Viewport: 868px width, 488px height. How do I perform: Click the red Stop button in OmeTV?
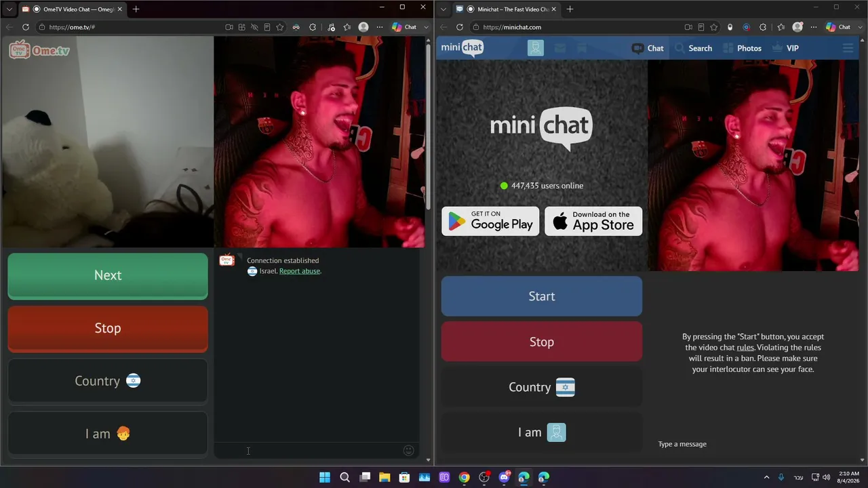click(108, 329)
